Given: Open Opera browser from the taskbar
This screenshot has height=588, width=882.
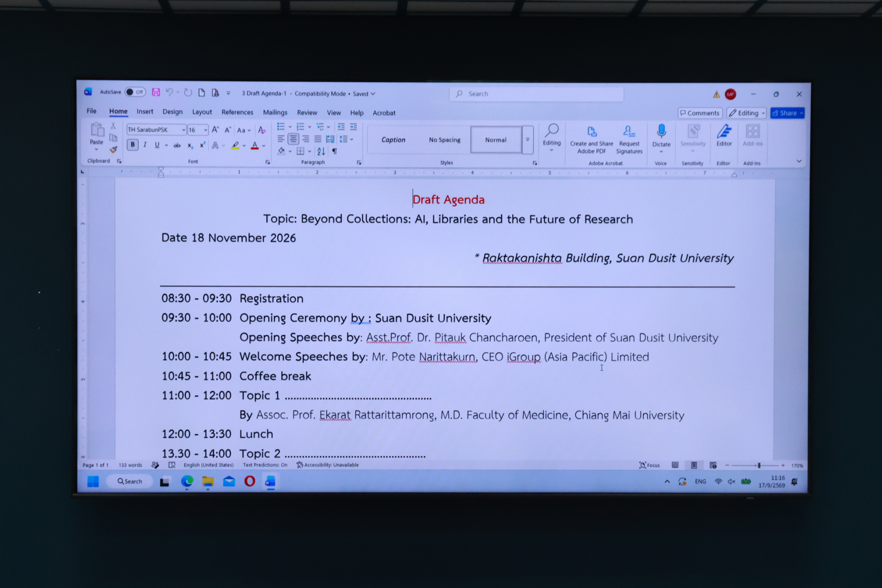Looking at the screenshot, I should [249, 481].
